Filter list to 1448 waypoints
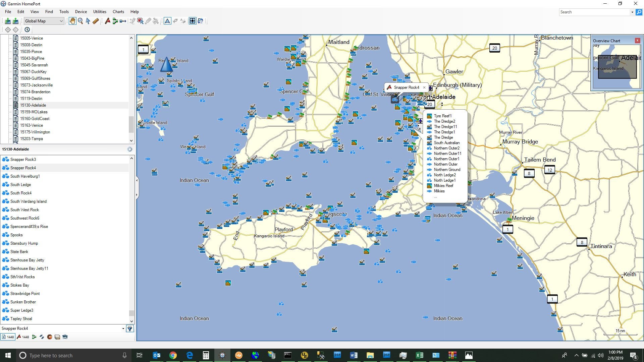 pos(23,337)
